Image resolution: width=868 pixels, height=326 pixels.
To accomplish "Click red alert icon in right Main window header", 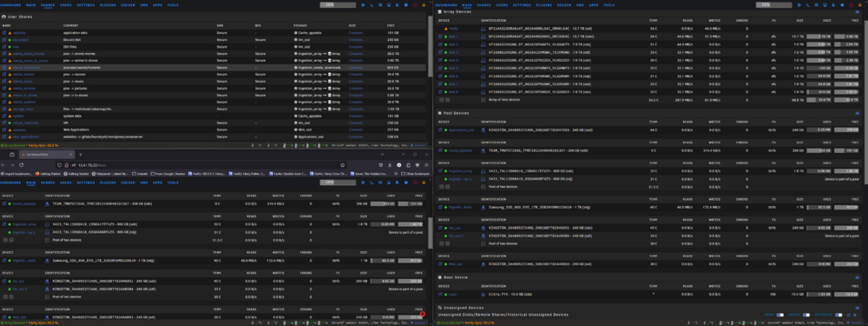I will [x=850, y=5].
